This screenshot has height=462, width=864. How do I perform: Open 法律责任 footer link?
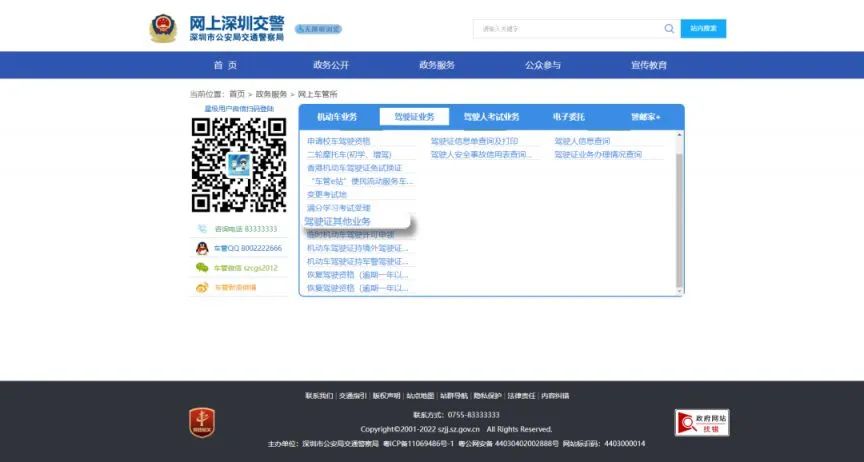pyautogui.click(x=521, y=396)
